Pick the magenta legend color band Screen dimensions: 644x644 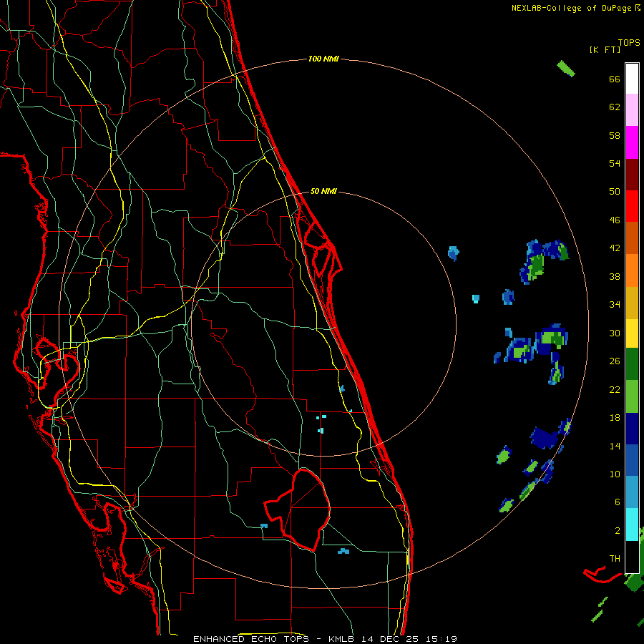pos(632,142)
